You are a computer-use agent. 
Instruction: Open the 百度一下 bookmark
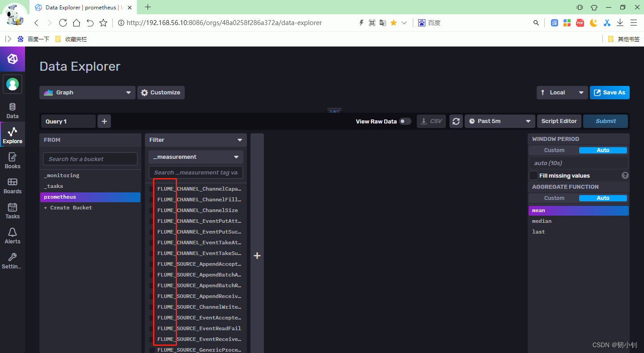tap(34, 39)
